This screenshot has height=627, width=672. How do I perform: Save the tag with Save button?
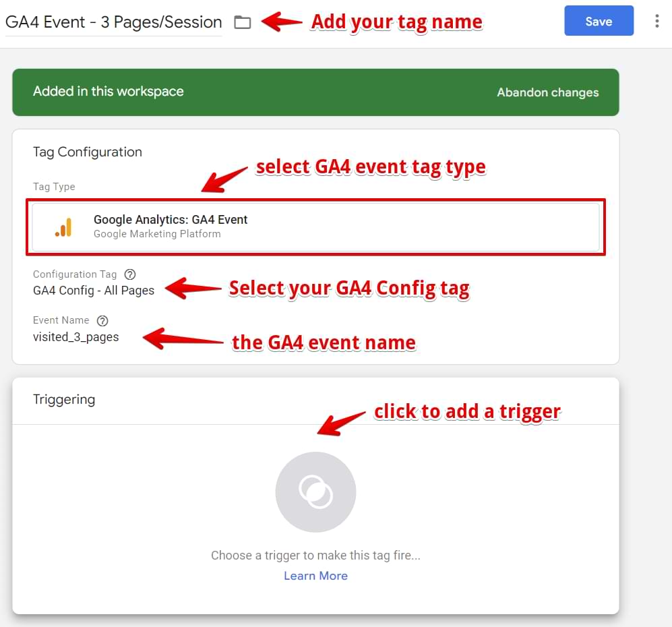[x=599, y=21]
